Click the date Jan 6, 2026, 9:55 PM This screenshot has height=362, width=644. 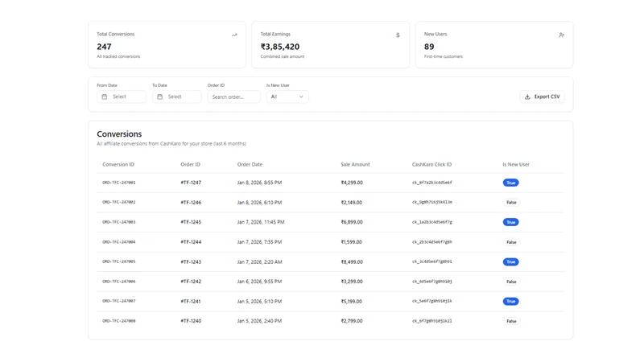click(x=259, y=282)
